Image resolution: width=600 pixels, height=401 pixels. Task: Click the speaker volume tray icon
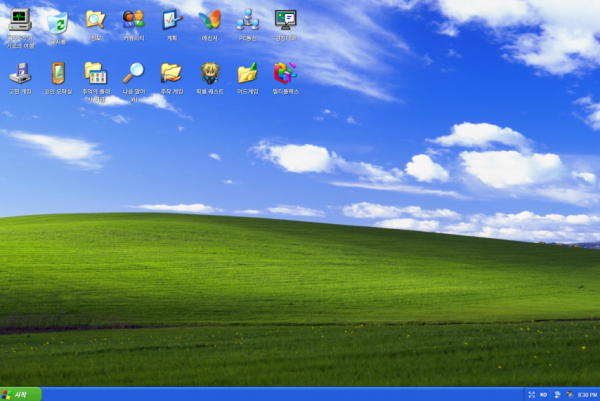pyautogui.click(x=570, y=394)
